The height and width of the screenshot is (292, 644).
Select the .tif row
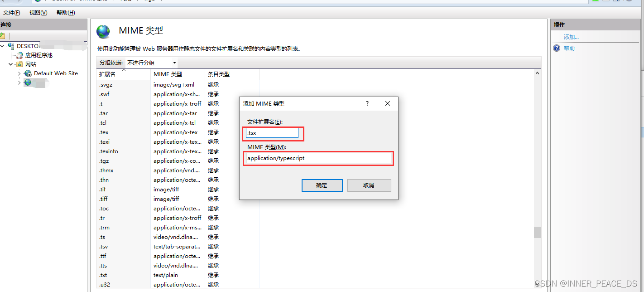click(178, 190)
